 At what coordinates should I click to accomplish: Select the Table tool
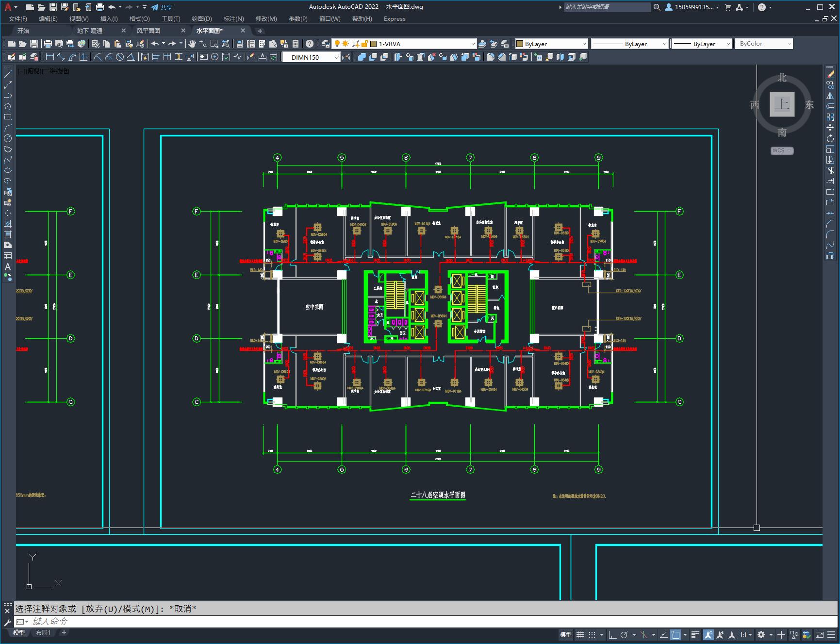tap(8, 256)
